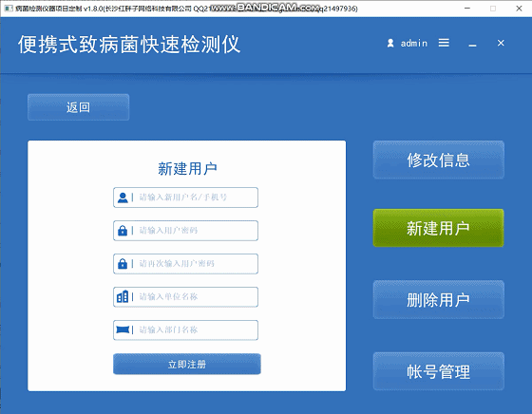Open the hamburger menu icon

click(x=444, y=43)
